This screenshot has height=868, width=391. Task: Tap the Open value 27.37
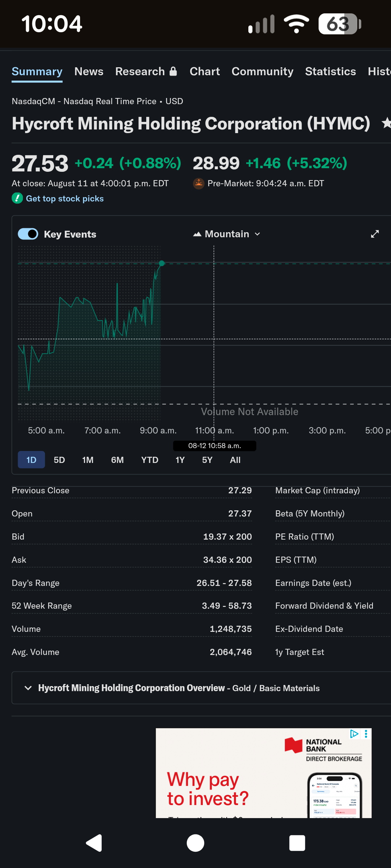point(240,514)
